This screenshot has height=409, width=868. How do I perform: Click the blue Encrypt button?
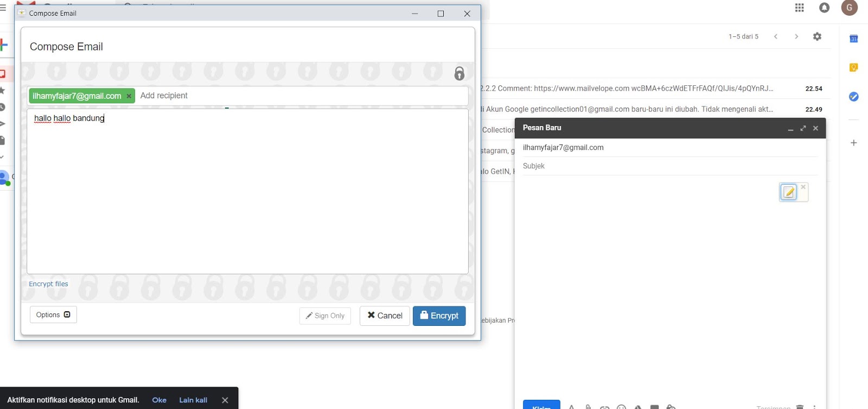439,316
